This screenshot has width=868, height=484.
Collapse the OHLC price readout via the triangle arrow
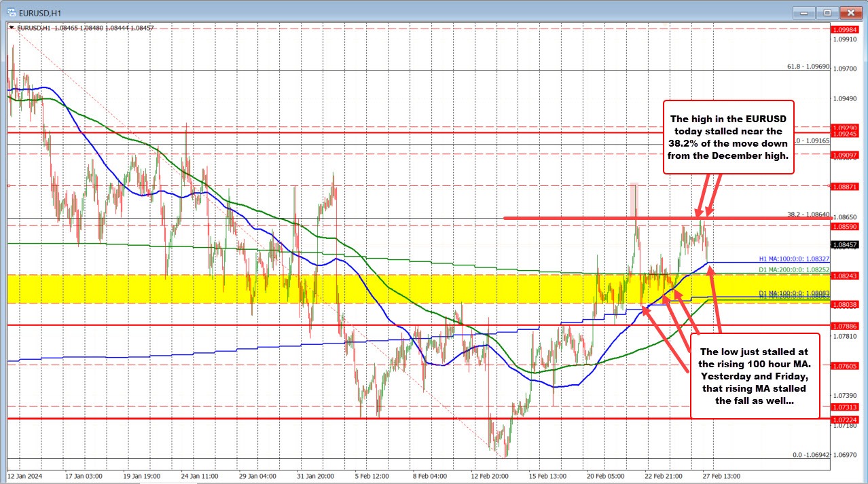tap(11, 28)
